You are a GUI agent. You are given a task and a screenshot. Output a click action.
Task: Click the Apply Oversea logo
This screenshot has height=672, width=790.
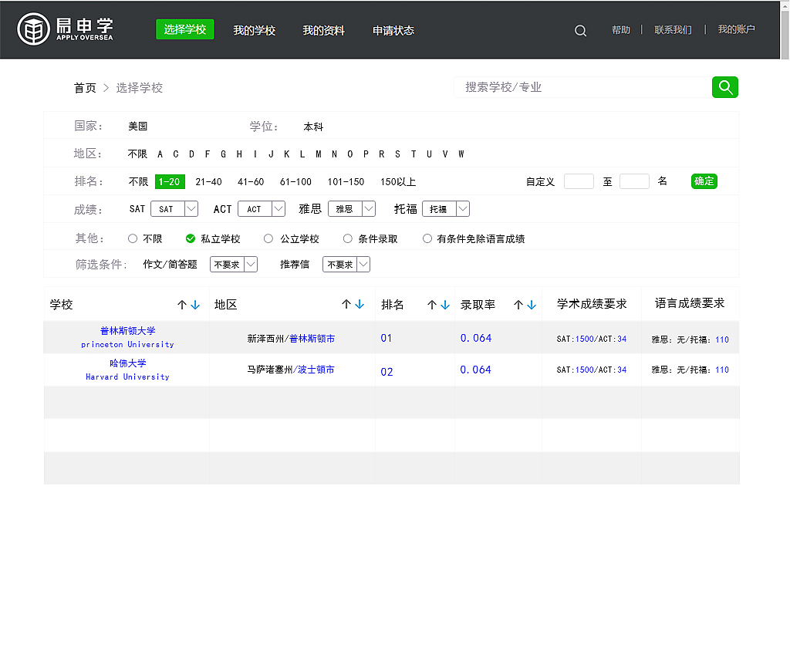click(x=65, y=29)
